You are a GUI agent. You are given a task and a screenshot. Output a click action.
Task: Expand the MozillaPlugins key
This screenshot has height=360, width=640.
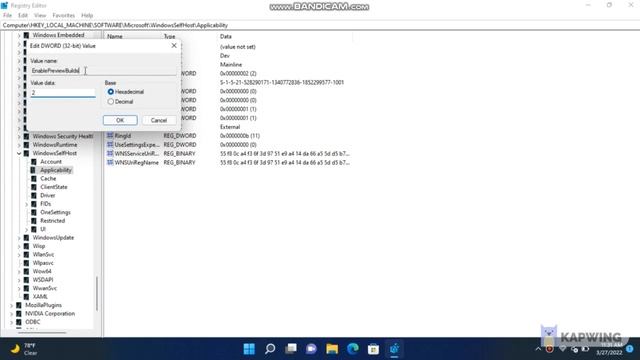click(11, 305)
